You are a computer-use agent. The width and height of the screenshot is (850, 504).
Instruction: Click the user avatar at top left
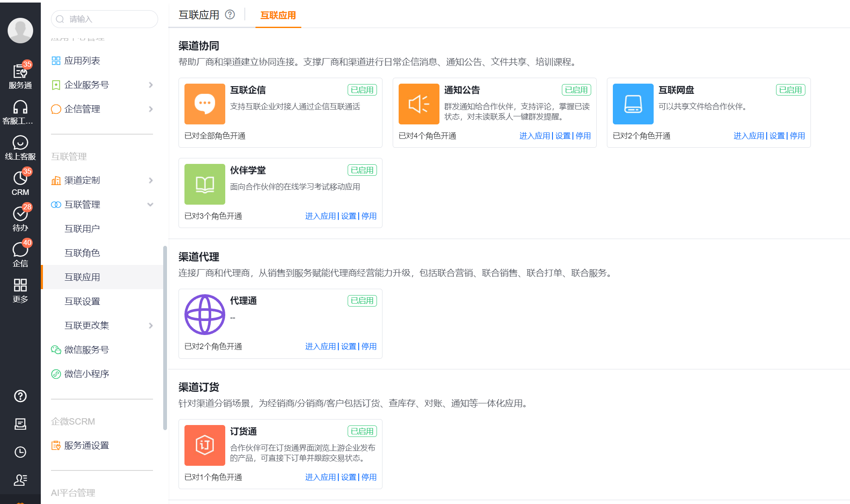tap(20, 31)
